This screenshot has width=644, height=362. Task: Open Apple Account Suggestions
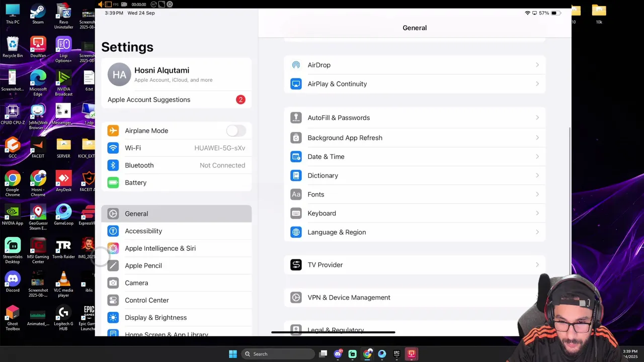click(x=176, y=100)
